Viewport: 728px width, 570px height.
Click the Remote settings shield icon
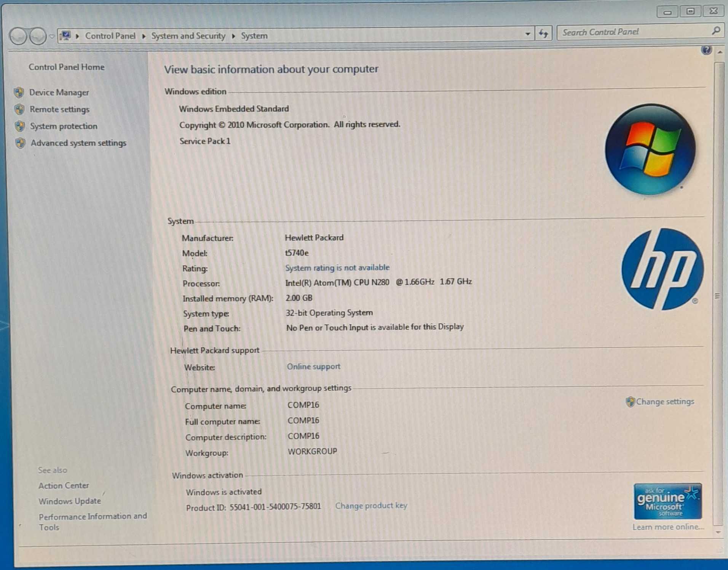tap(19, 109)
